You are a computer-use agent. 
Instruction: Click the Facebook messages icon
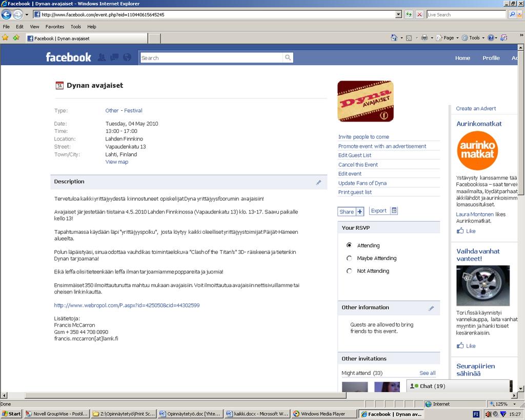click(114, 57)
